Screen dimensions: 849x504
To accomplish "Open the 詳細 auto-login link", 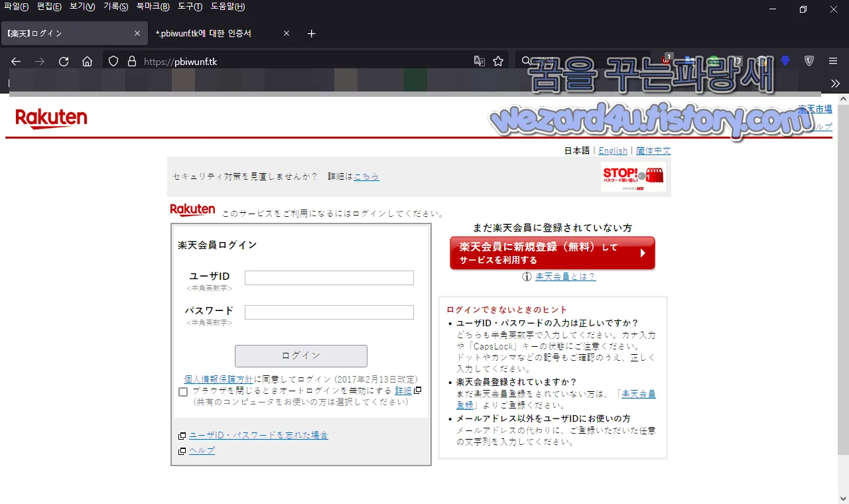I will point(403,391).
